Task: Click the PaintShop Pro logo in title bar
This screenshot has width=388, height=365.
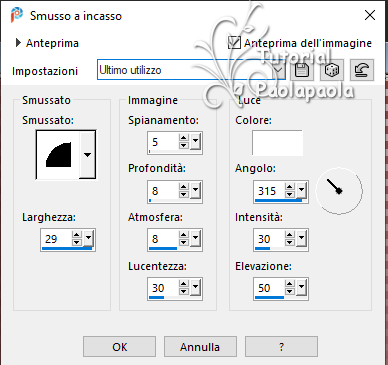Action: tap(17, 15)
